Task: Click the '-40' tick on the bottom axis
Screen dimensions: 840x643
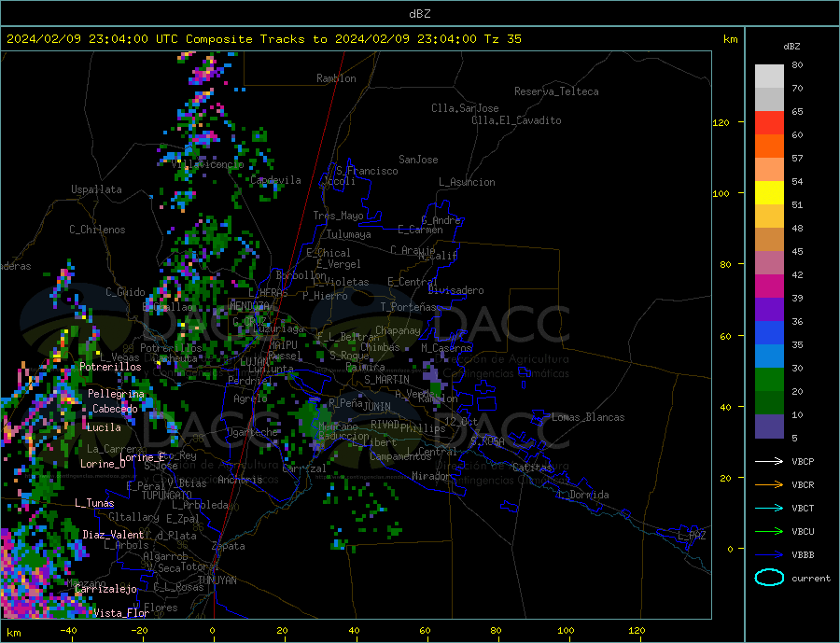Action: click(68, 631)
